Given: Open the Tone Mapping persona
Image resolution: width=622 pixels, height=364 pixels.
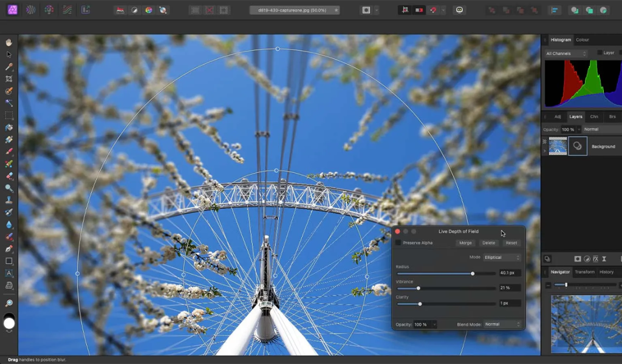Looking at the screenshot, I should [x=67, y=10].
